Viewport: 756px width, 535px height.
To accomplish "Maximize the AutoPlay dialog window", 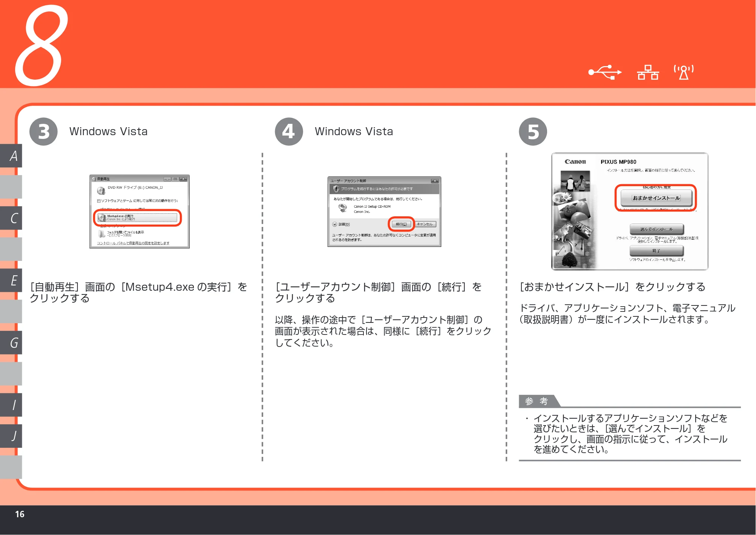I will [175, 179].
